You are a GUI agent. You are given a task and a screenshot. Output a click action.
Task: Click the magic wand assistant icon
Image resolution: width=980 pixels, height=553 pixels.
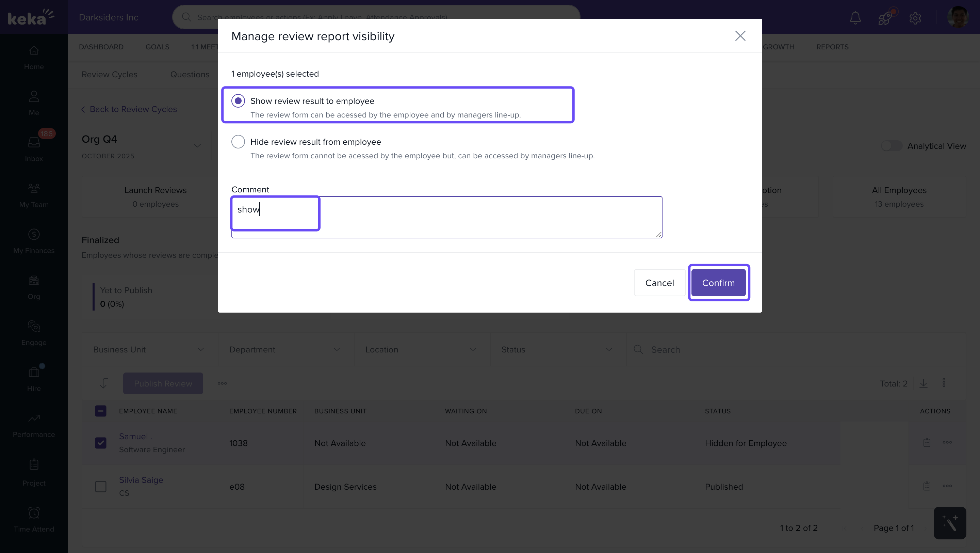950,523
